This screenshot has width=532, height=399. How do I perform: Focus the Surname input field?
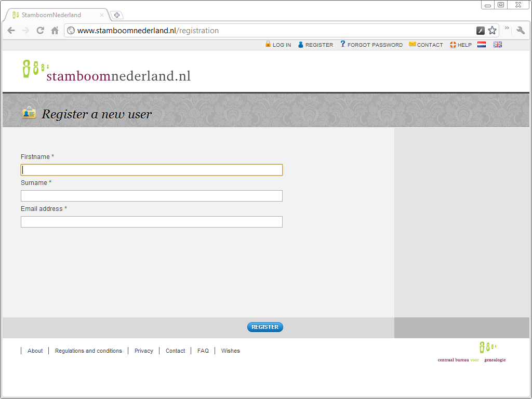[x=152, y=196]
